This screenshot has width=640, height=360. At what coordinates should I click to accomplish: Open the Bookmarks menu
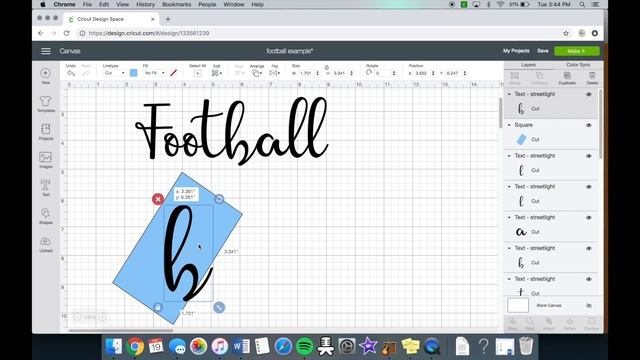click(x=176, y=4)
